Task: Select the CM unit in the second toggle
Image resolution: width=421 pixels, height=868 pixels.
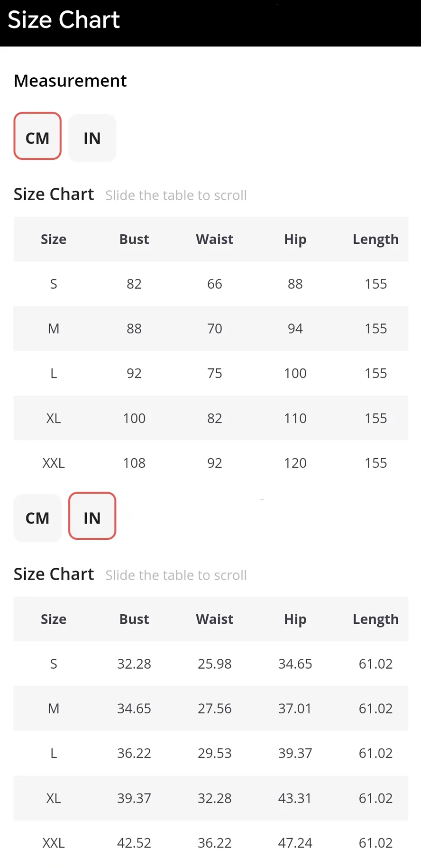Action: (x=37, y=518)
